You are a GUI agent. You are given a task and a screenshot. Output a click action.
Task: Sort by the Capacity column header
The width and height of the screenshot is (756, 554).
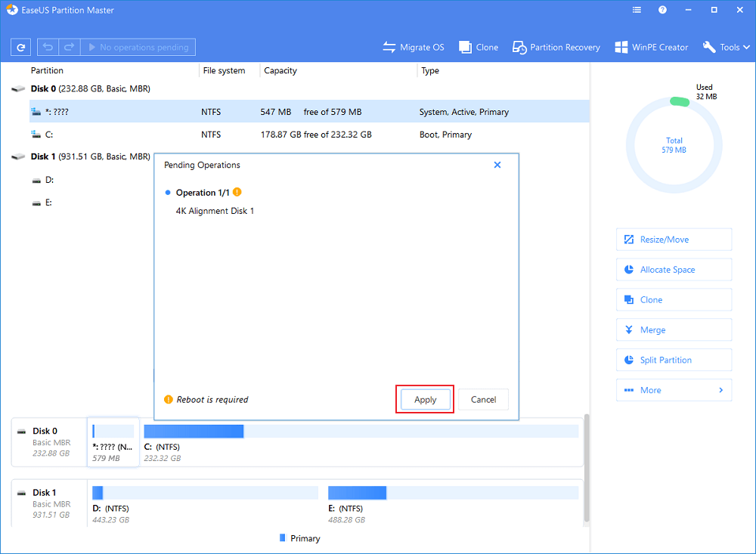[x=280, y=70]
